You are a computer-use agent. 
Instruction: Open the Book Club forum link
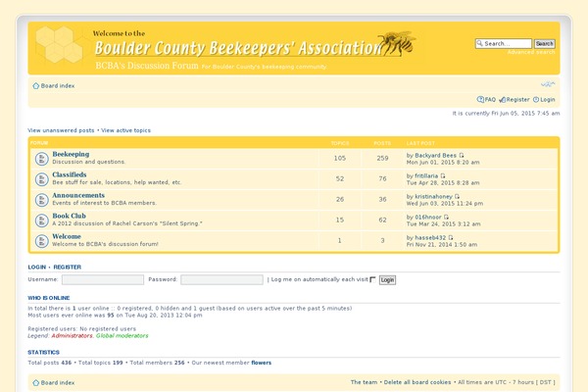pyautogui.click(x=69, y=216)
